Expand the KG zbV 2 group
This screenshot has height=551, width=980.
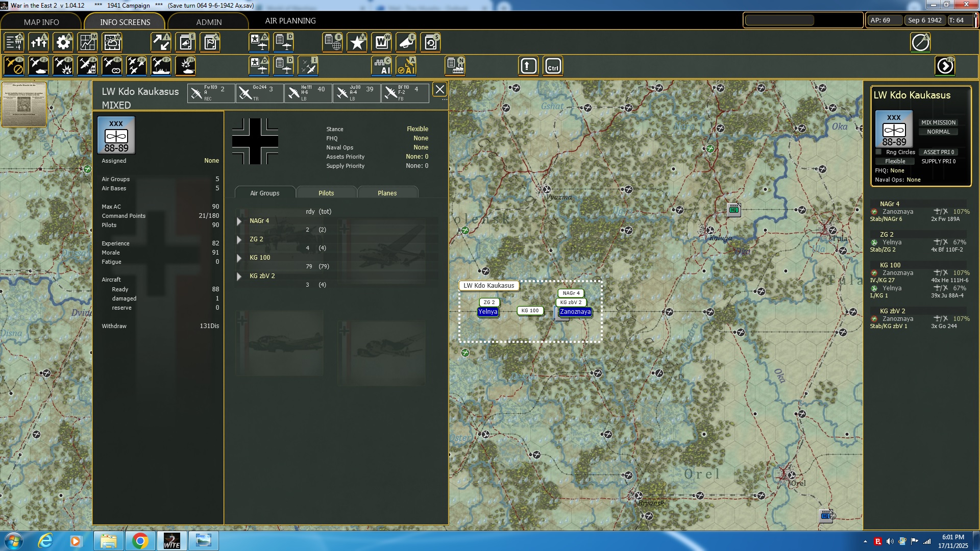tap(239, 277)
